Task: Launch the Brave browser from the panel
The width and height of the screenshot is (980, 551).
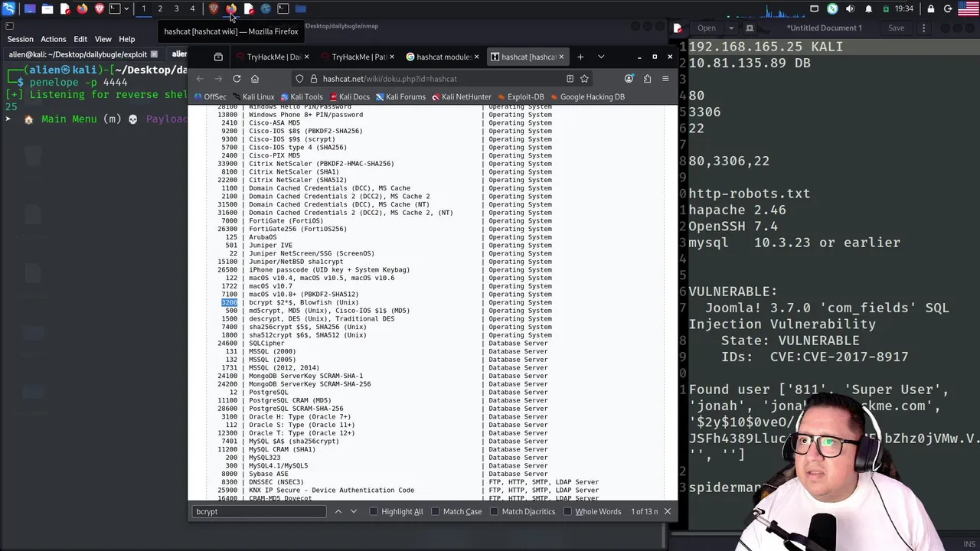Action: [x=100, y=8]
